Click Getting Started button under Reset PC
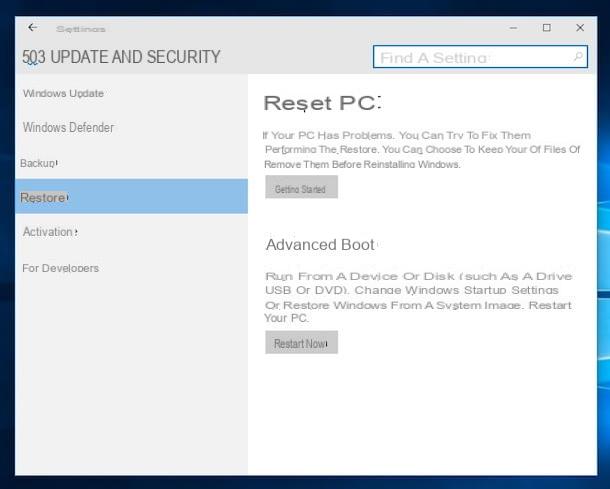This screenshot has width=610, height=489. [301, 187]
